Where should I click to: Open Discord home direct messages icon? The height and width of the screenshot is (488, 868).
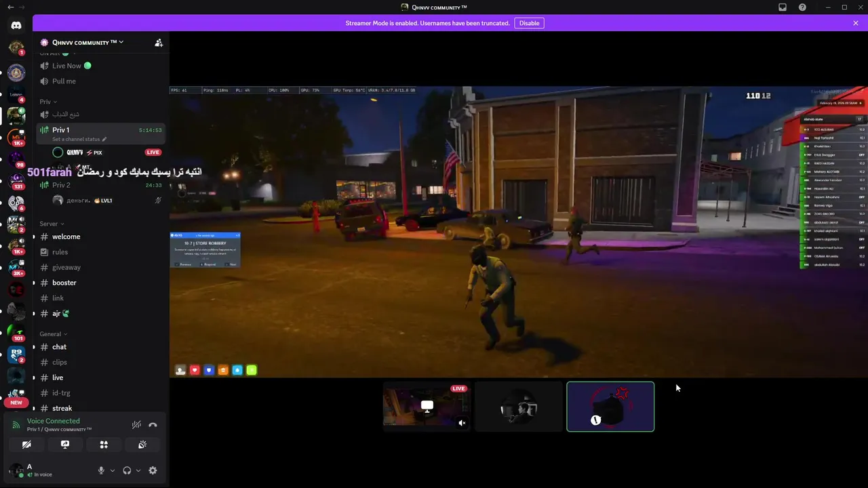[x=16, y=25]
